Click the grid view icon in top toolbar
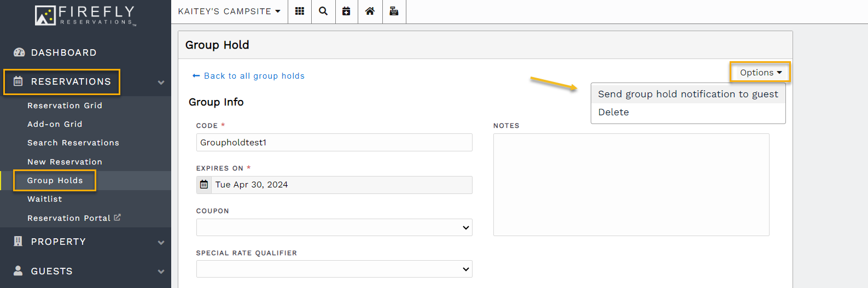The image size is (868, 288). 300,11
